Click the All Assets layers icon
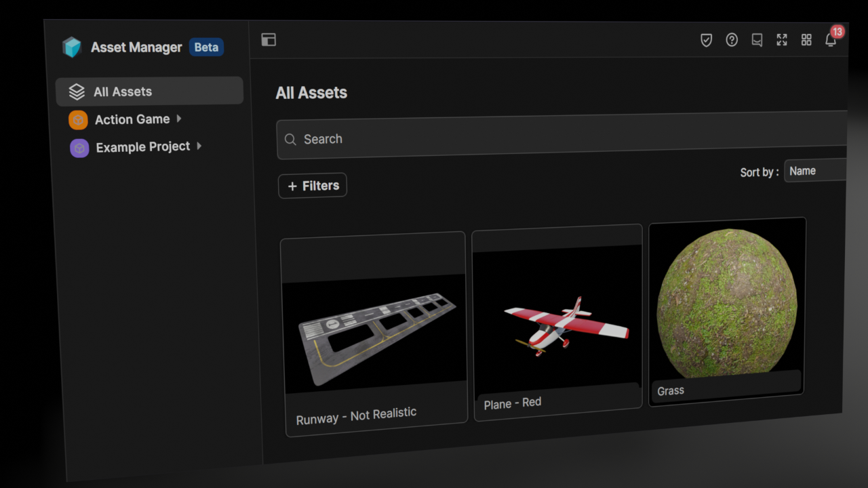 click(77, 91)
